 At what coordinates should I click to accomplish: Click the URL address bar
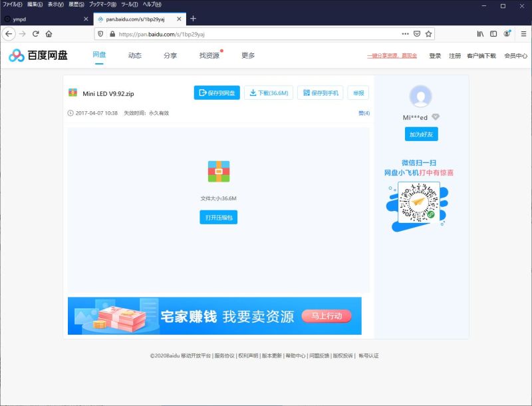click(253, 34)
